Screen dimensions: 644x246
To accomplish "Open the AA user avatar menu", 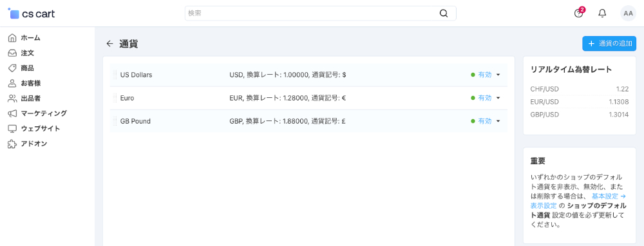I will coord(628,13).
